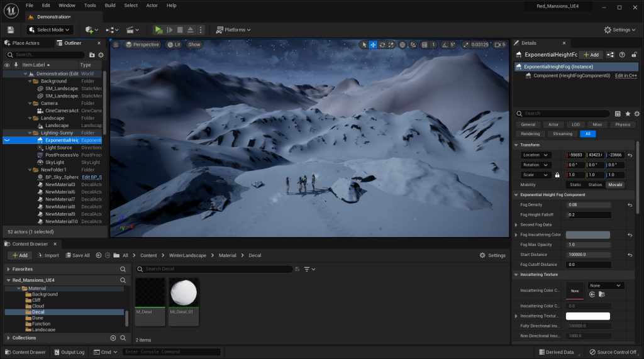
Task: Open the Details view options gear
Action: coord(637,114)
